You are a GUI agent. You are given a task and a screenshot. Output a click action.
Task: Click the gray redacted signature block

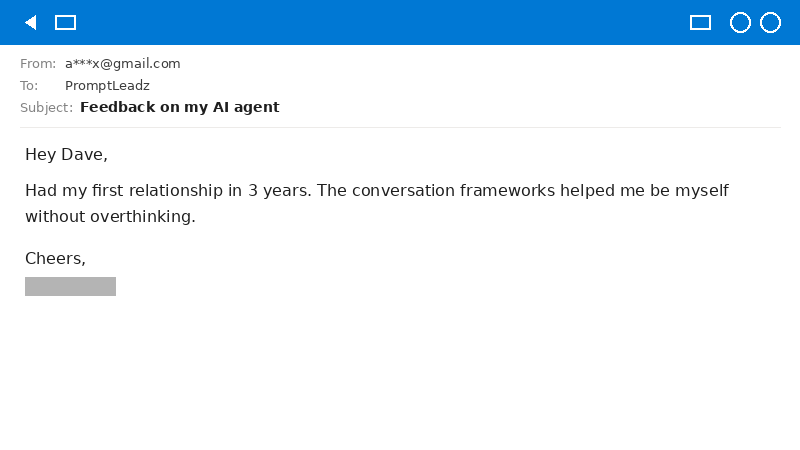(70, 286)
